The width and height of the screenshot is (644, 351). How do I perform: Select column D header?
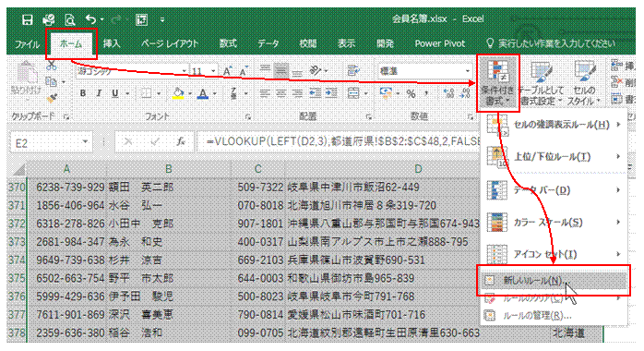coord(418,169)
